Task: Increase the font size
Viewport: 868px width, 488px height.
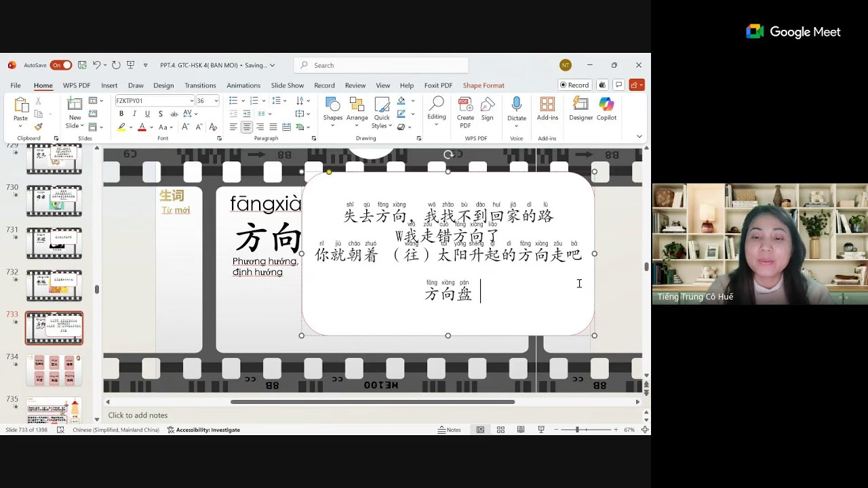Action: [x=185, y=127]
